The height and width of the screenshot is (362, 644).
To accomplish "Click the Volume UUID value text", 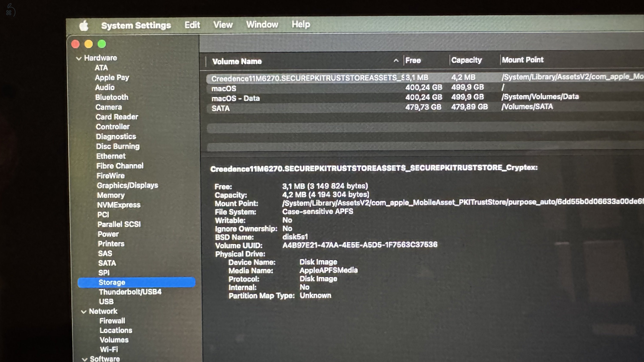I will pos(360,245).
